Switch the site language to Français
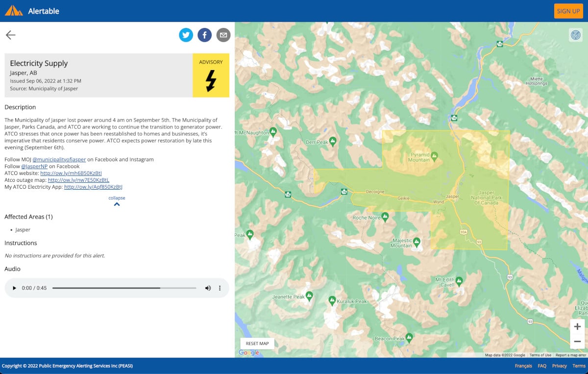588x374 pixels. pyautogui.click(x=523, y=366)
